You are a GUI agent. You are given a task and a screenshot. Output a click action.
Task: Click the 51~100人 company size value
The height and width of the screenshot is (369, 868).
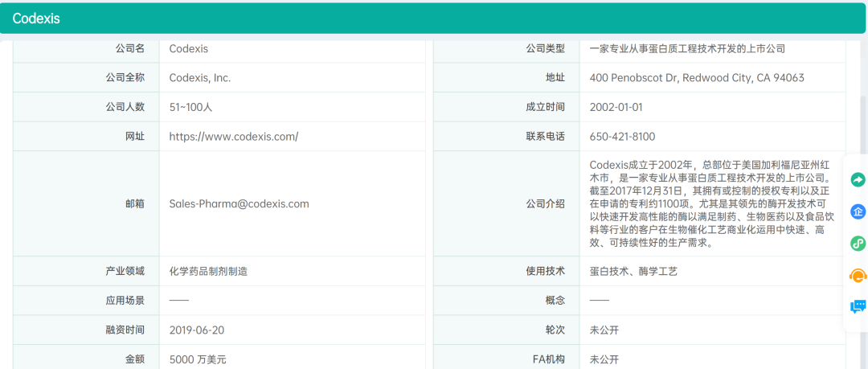point(190,107)
